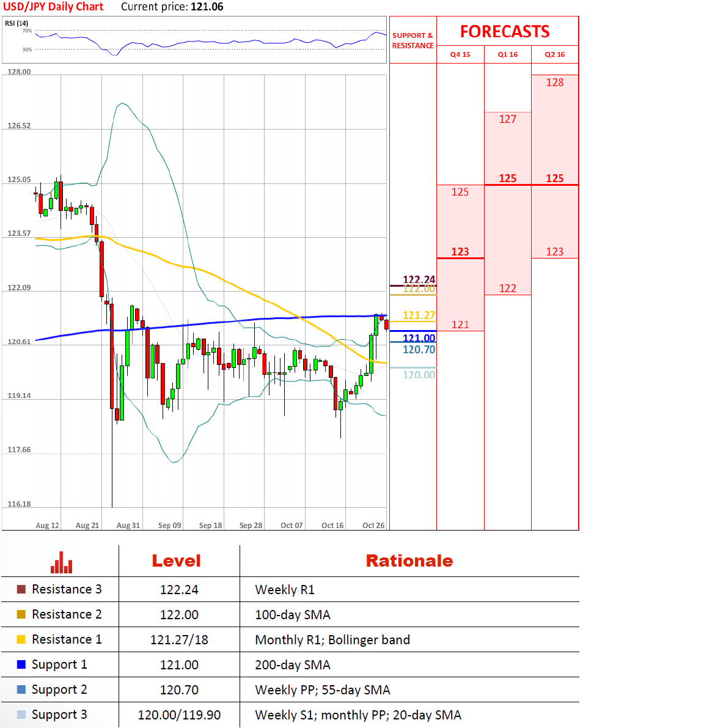
Task: Click the Oct 07 date axis label
Action: pos(291,526)
